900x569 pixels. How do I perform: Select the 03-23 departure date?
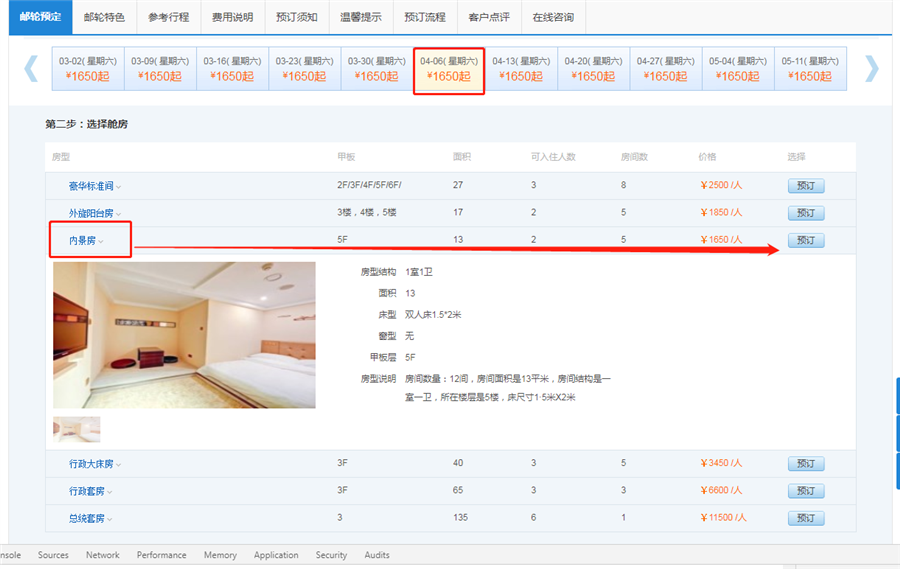pyautogui.click(x=305, y=69)
